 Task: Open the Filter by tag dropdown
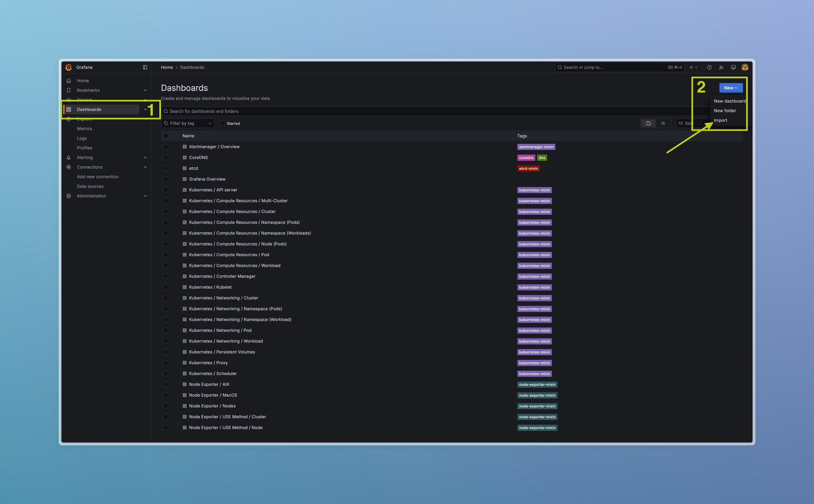pyautogui.click(x=188, y=123)
